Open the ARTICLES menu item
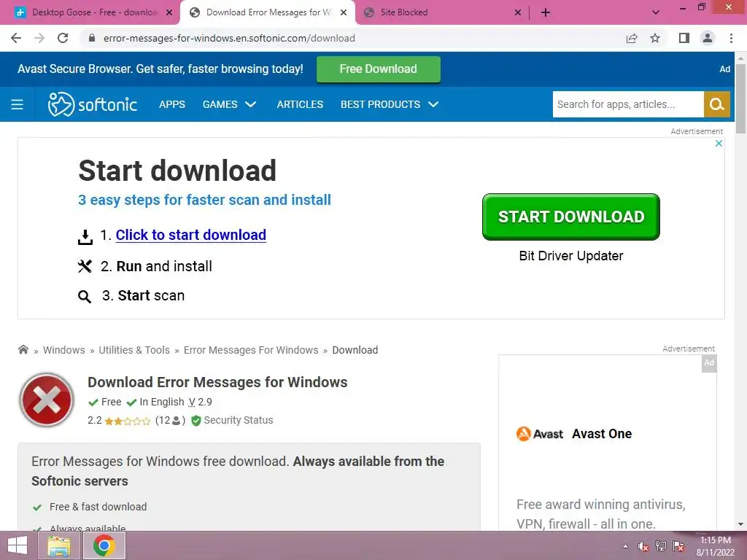The width and height of the screenshot is (747, 560). pos(300,104)
